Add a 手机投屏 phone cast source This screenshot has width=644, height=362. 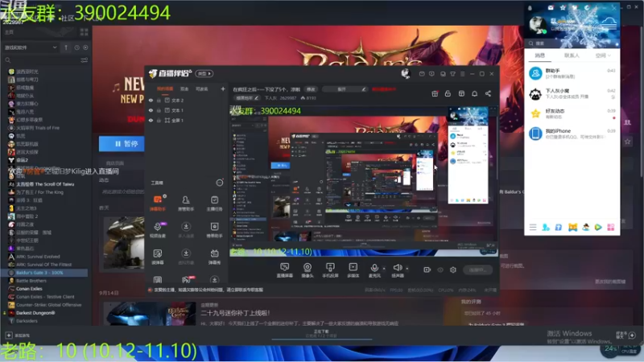pyautogui.click(x=330, y=270)
